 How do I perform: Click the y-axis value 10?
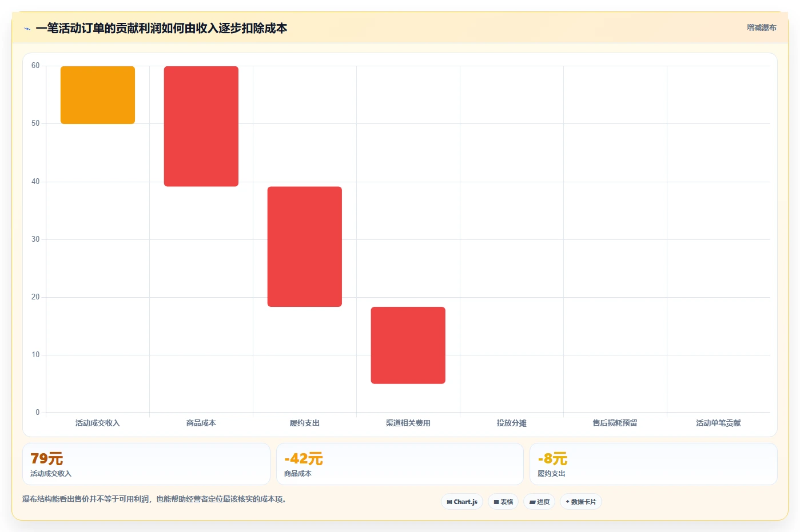point(35,355)
